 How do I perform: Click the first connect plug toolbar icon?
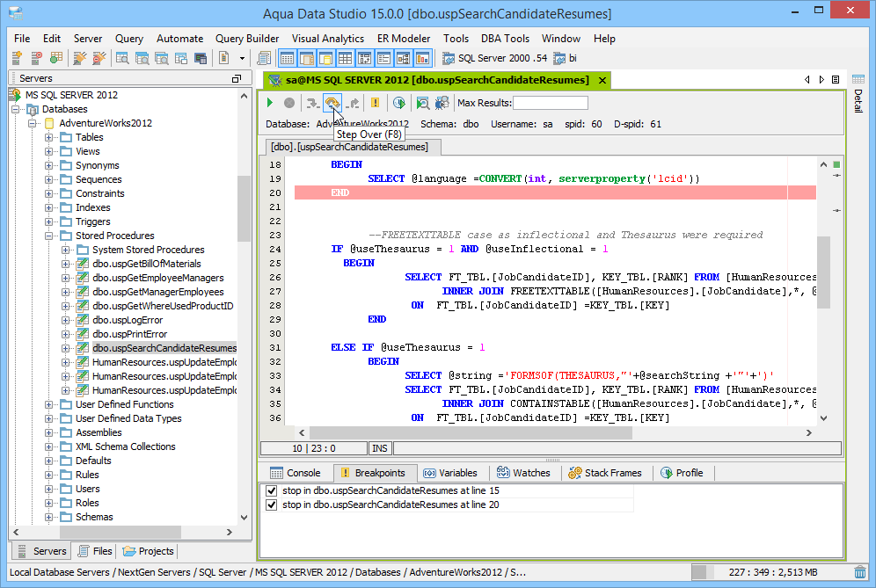click(80, 57)
